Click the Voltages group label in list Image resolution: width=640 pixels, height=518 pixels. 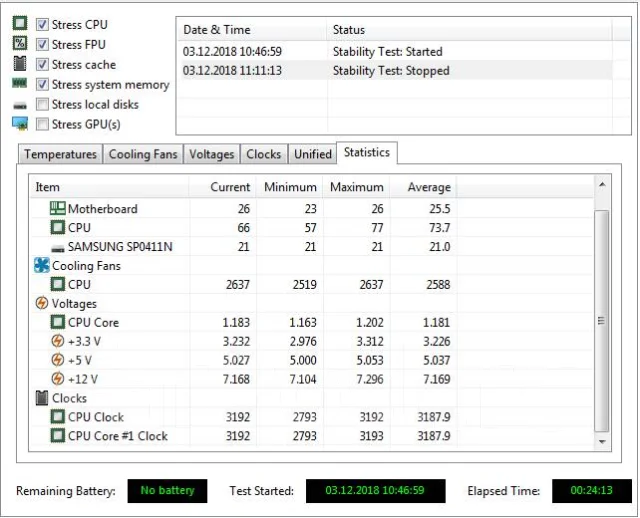tap(74, 303)
